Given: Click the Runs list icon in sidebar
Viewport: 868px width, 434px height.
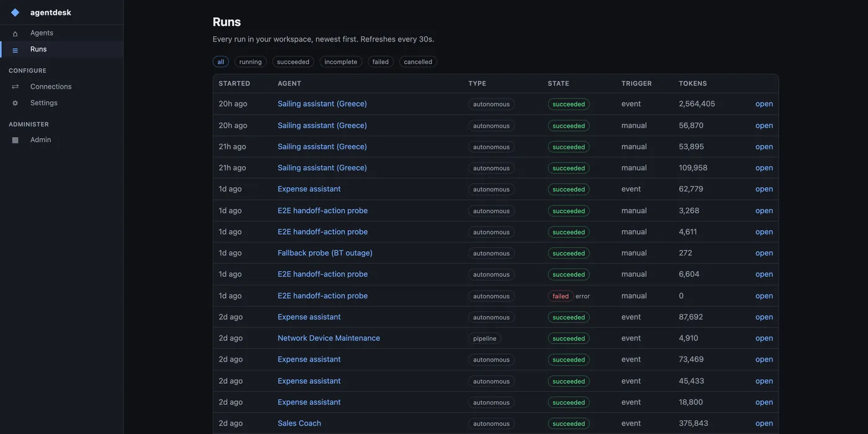Looking at the screenshot, I should [15, 50].
